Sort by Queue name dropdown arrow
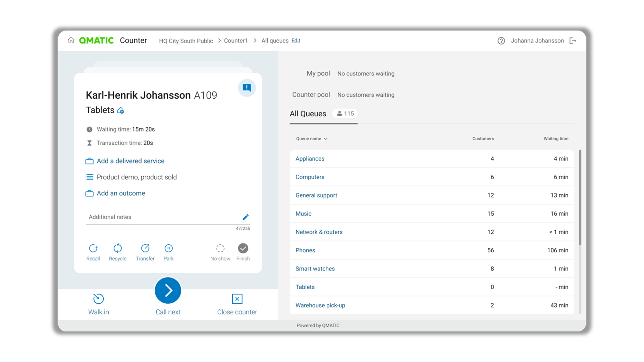This screenshot has height=362, width=644. coord(326,139)
